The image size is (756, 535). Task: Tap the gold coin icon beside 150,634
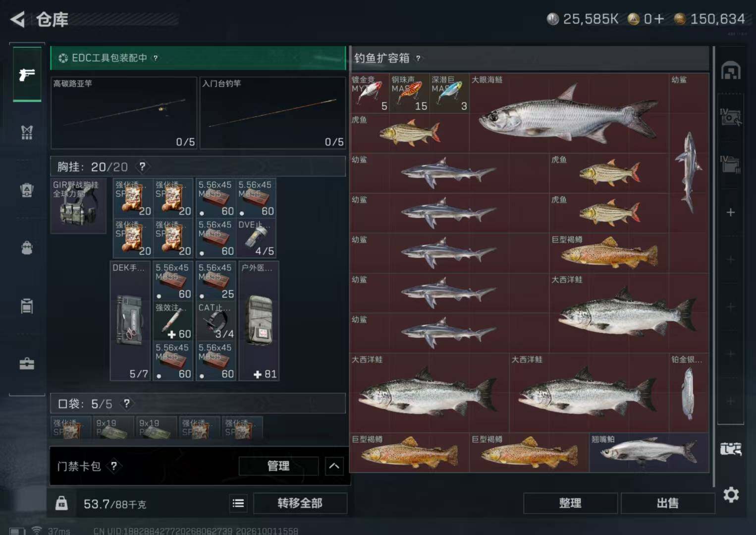(680, 19)
